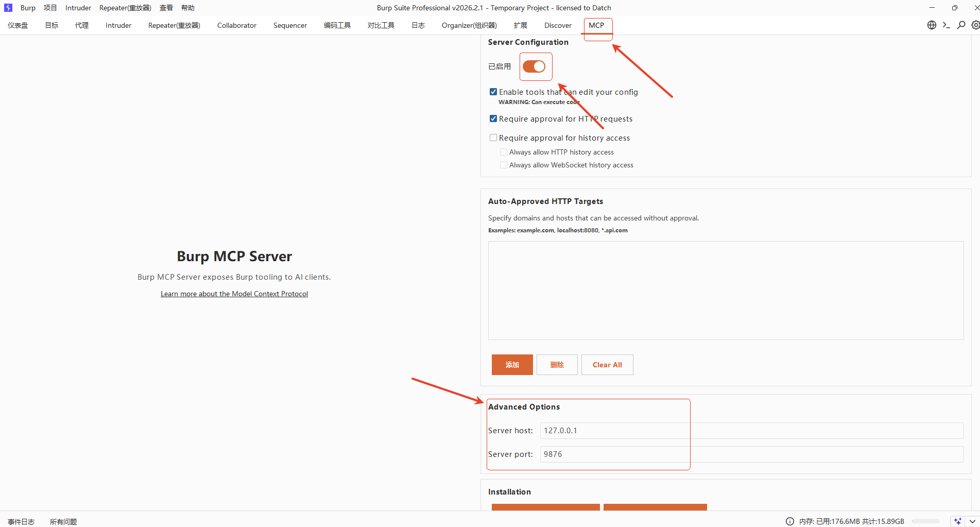This screenshot has height=527, width=980.
Task: Click the globe icon in top toolbar
Action: click(932, 25)
